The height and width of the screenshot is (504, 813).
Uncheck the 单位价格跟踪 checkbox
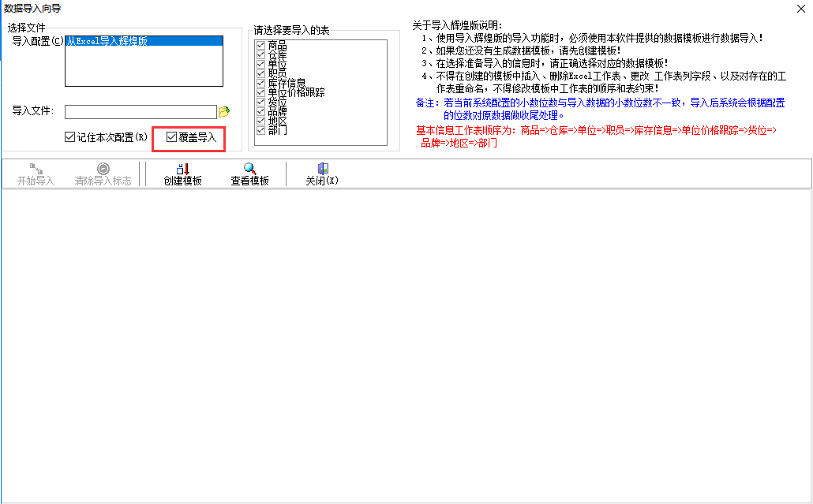[x=261, y=92]
